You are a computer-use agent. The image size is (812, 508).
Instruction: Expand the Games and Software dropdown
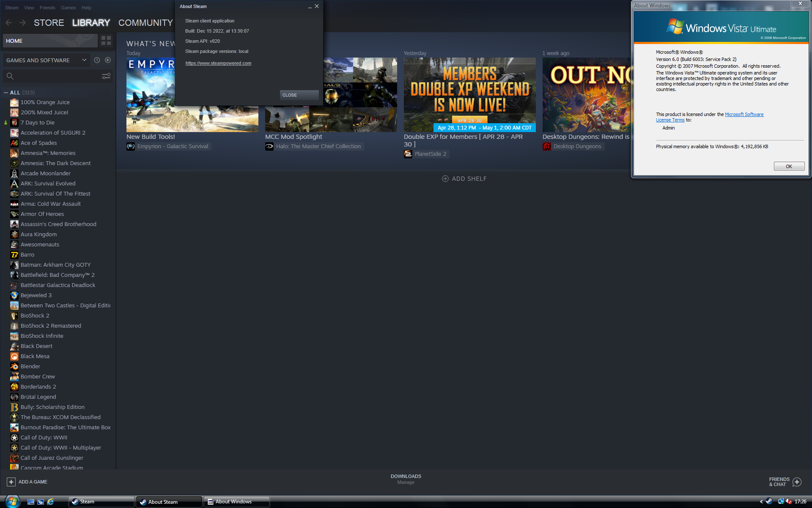click(84, 60)
